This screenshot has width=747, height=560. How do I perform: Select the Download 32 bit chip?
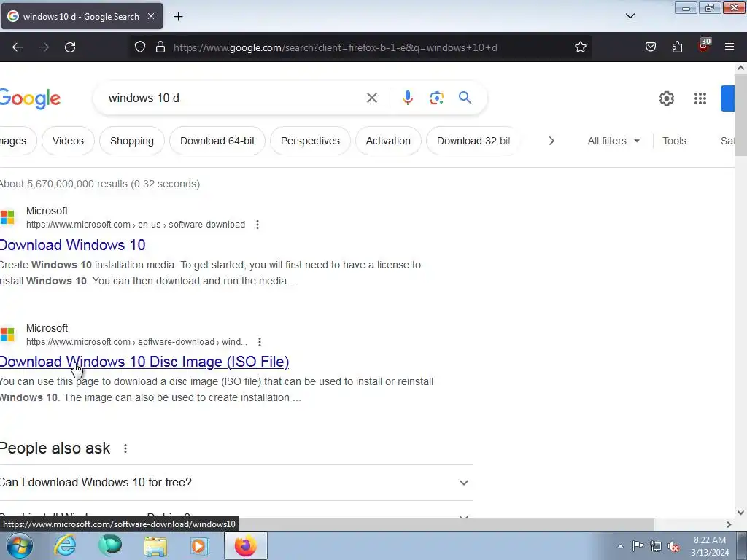(x=472, y=141)
